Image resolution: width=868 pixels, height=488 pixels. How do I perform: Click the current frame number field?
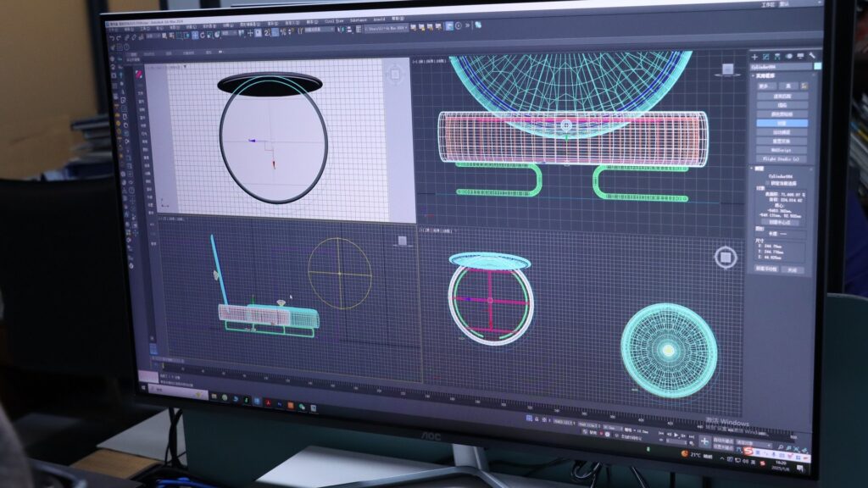pos(676,441)
